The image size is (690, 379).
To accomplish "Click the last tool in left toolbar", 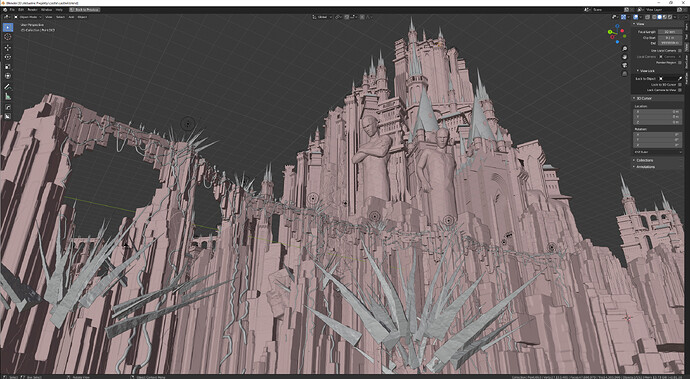I will click(x=7, y=117).
